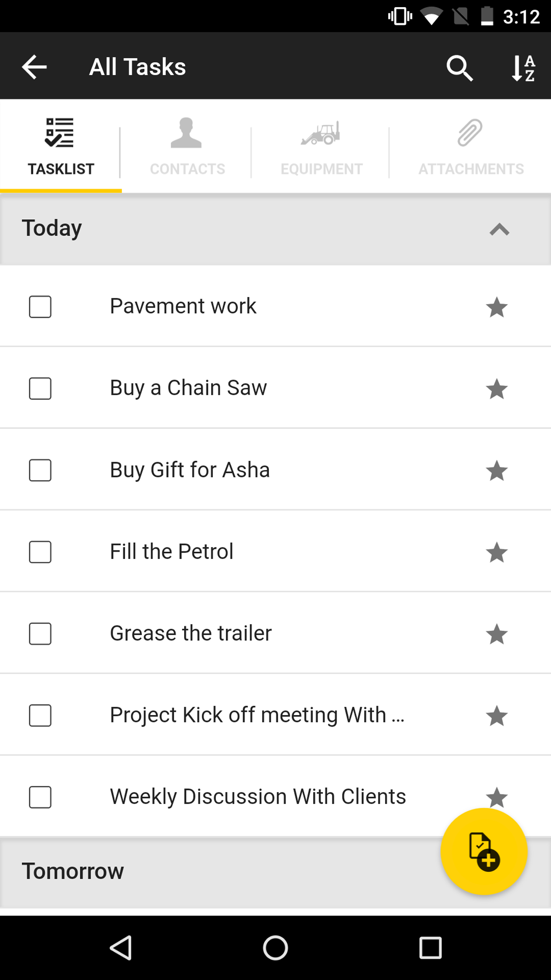Mark Fill the Petrol as favorite
The height and width of the screenshot is (980, 551).
(x=496, y=552)
